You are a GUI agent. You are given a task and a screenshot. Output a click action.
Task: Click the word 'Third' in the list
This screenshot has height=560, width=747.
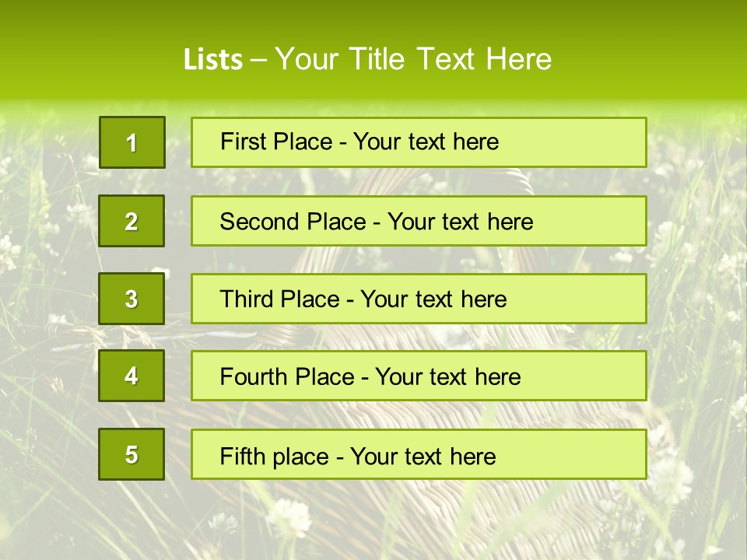247,299
